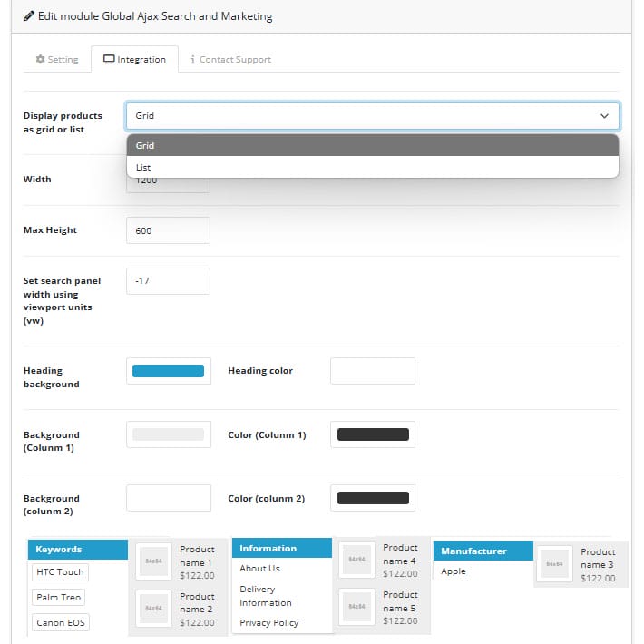The image size is (644, 644).
Task: Open the About Us information link
Action: point(259,569)
